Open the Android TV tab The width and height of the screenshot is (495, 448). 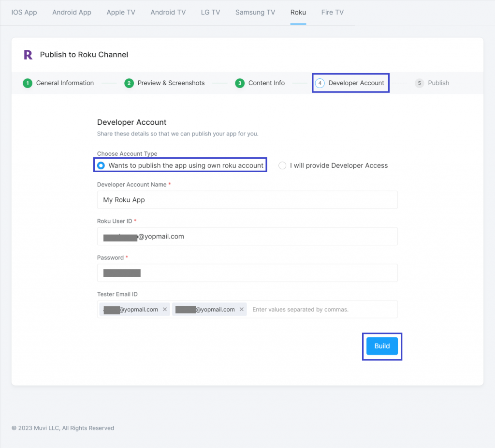[x=168, y=12]
